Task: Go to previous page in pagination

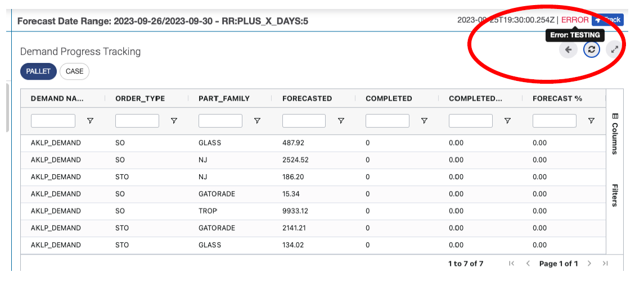Action: point(528,264)
